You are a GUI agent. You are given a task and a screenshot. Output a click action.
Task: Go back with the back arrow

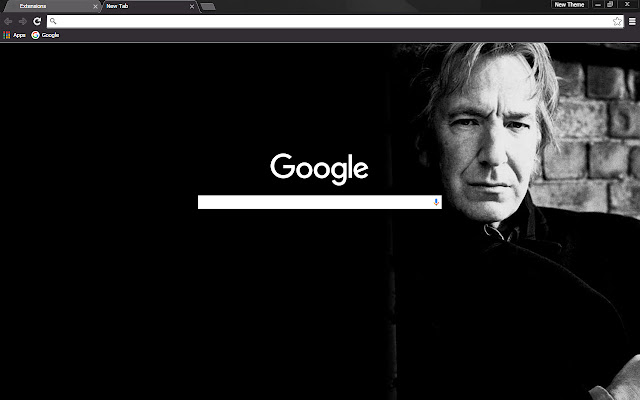click(8, 21)
